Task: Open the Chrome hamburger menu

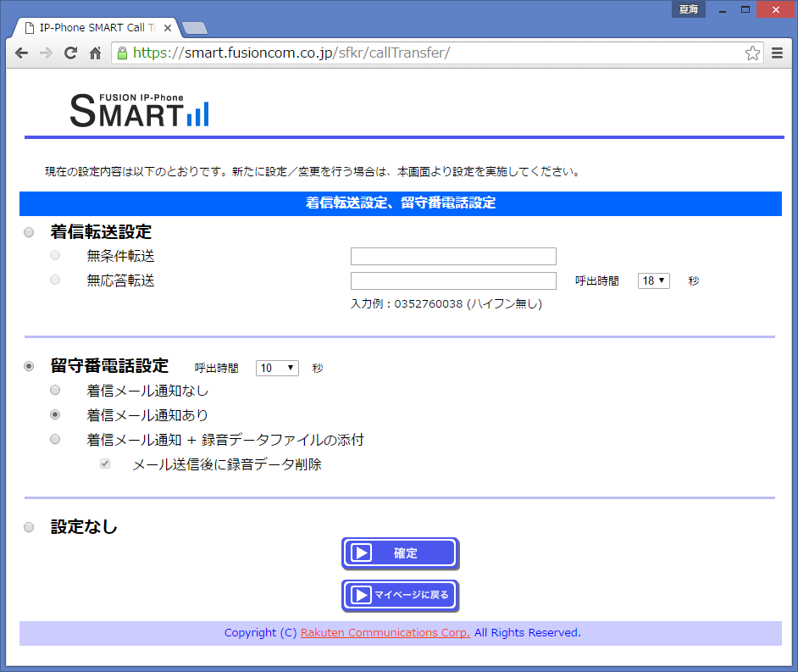Action: (x=777, y=53)
